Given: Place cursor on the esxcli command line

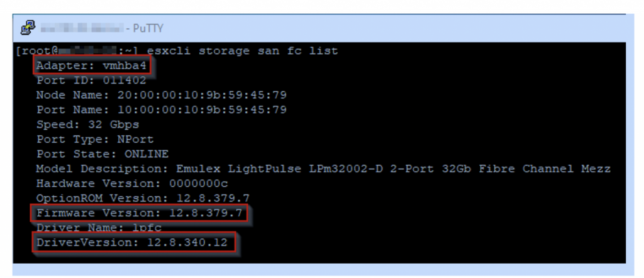Looking at the screenshot, I should (177, 51).
